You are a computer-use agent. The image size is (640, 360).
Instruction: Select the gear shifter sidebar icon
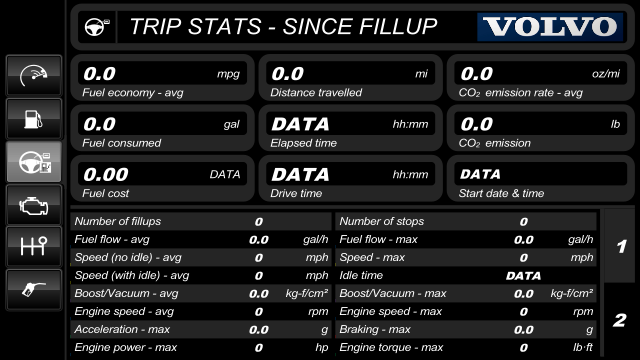click(x=34, y=247)
